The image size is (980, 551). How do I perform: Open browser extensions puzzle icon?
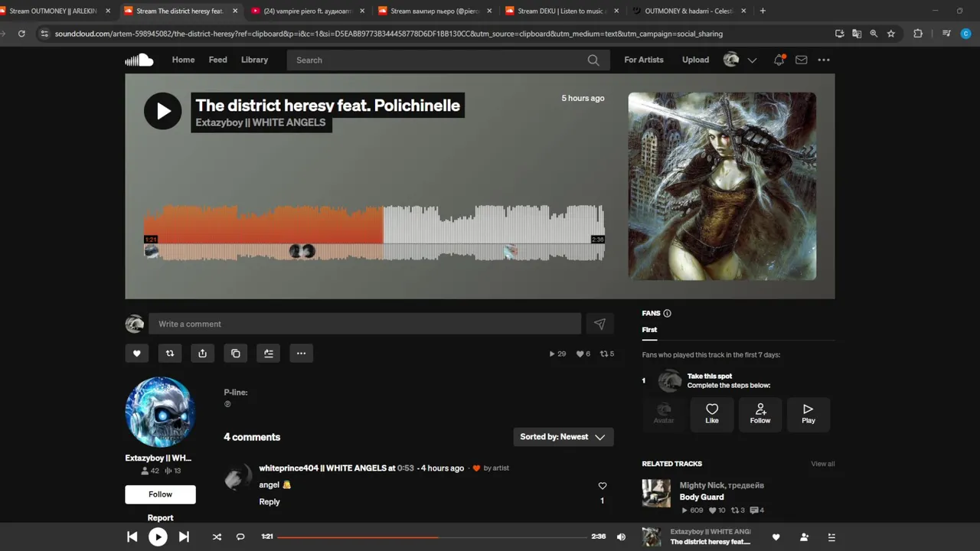coord(918,34)
